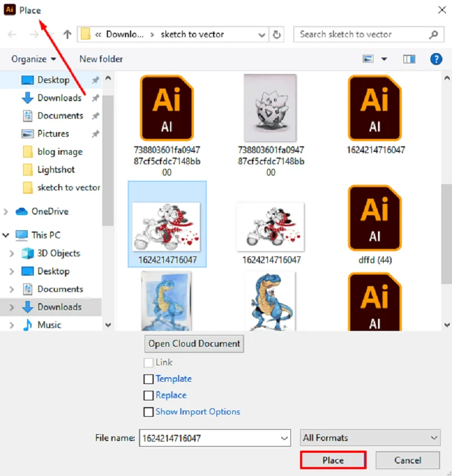Image resolution: width=452 pixels, height=476 pixels.
Task: Click the Up one level arrow
Action: point(67,34)
